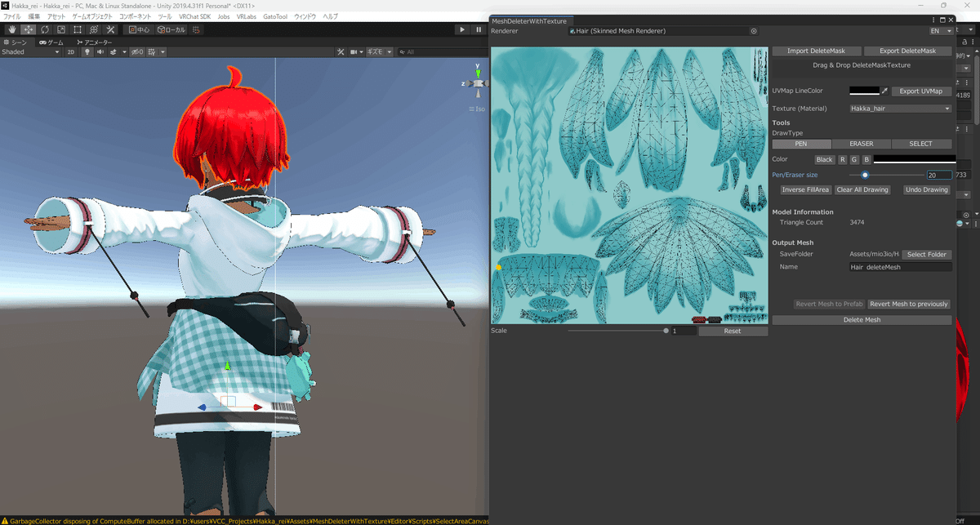Click Select Folder button
The height and width of the screenshot is (525, 980).
[x=927, y=255]
